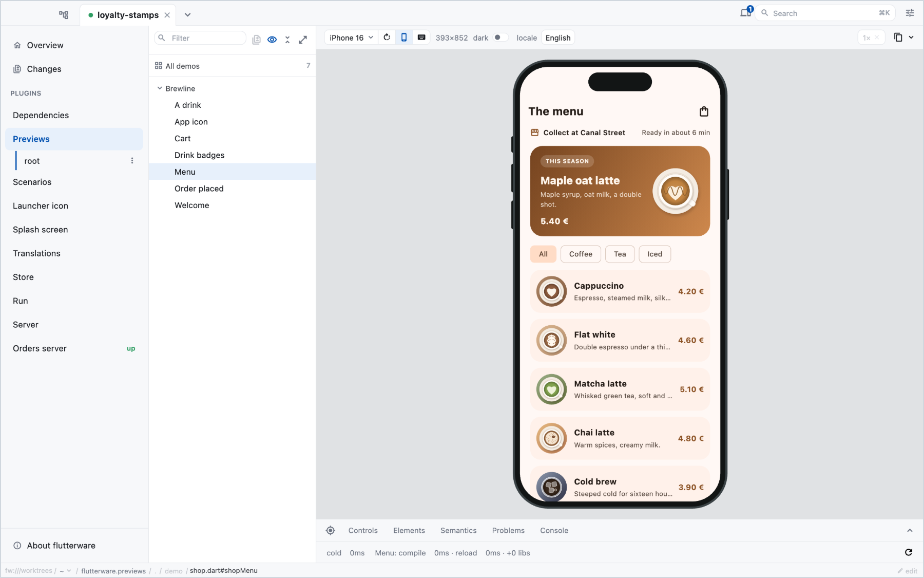Toggle the on-screen keyboard icon

[421, 38]
